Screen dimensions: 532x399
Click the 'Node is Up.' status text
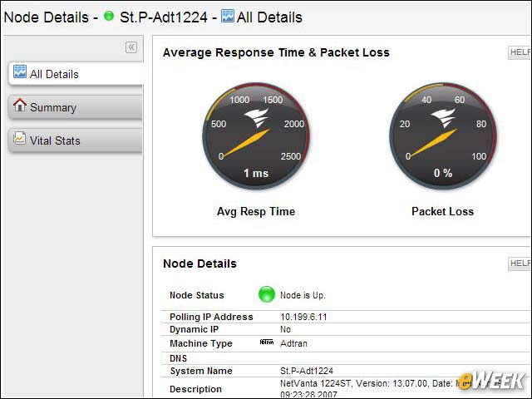point(303,295)
